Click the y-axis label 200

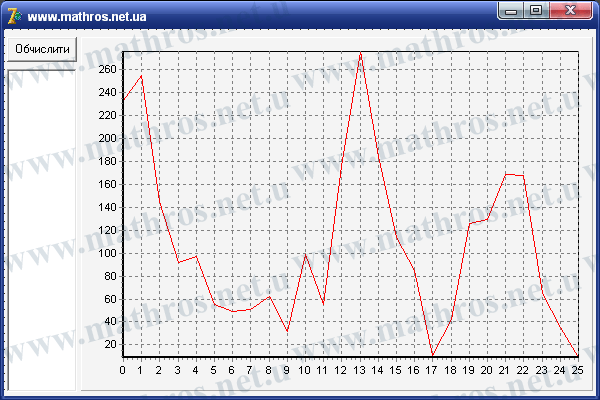[x=107, y=138]
